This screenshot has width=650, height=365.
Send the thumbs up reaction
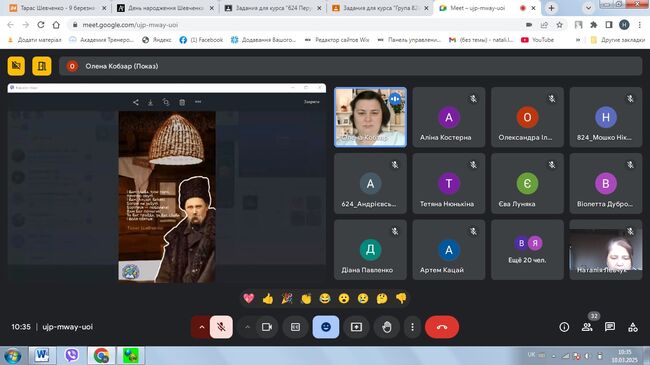tap(268, 298)
